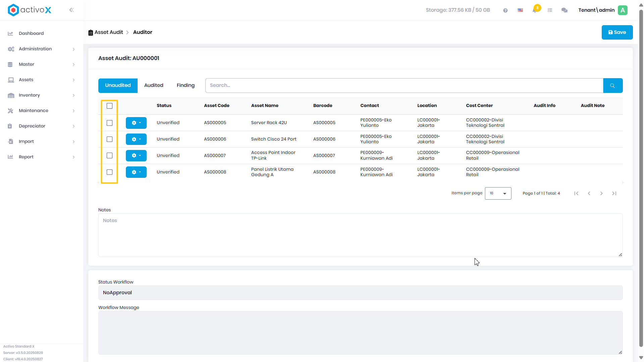Viewport: 644px width, 362px height.
Task: Switch to the Audited tab
Action: pos(154,86)
